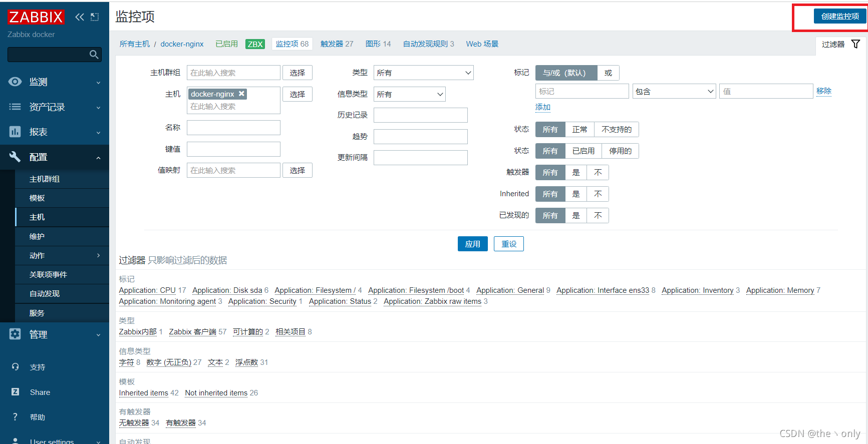Screen dimensions: 868x444
Task: Click in the 历史记录 input field
Action: point(421,115)
